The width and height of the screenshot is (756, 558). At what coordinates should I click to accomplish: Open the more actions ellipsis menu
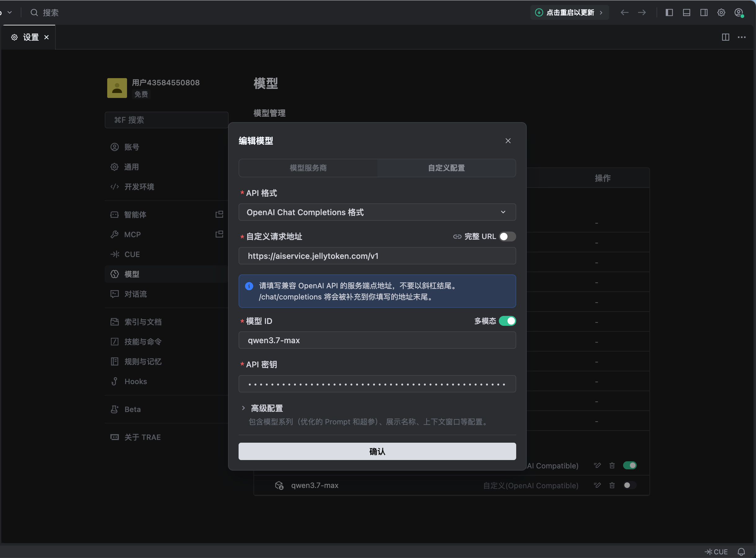741,37
